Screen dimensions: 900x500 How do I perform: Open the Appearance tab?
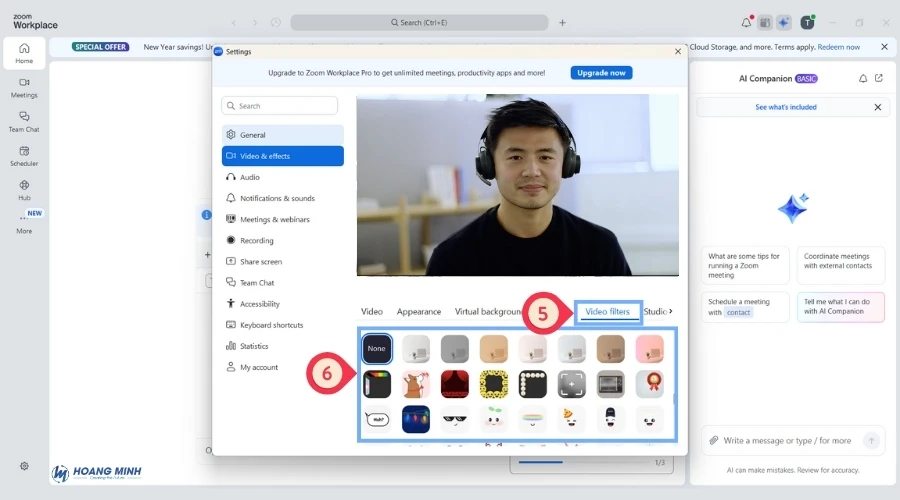(418, 312)
